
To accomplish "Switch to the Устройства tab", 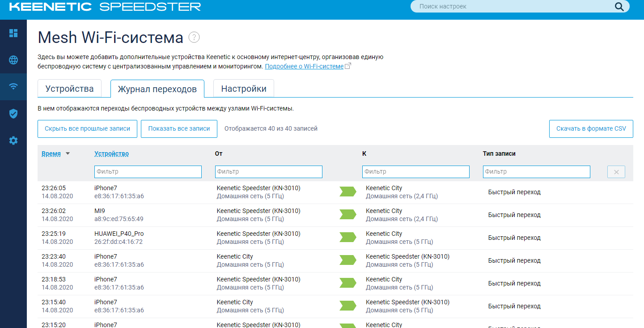I will pos(69,89).
